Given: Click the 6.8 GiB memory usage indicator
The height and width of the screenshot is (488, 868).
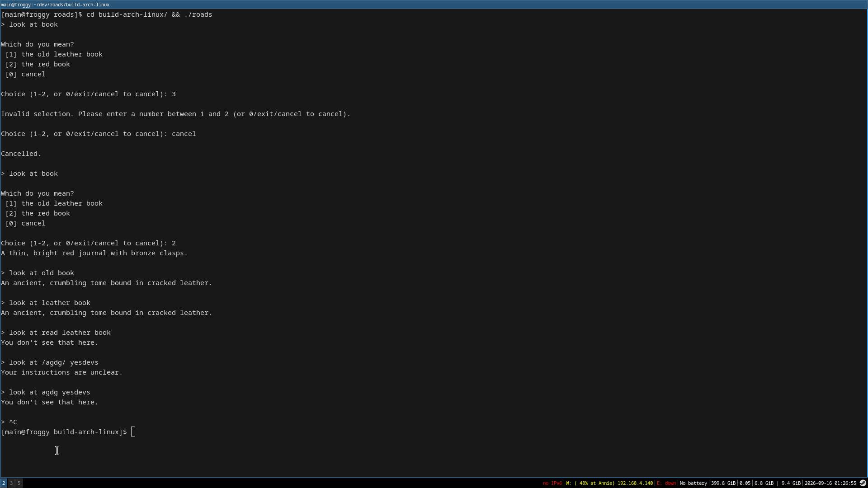Looking at the screenshot, I should point(764,483).
